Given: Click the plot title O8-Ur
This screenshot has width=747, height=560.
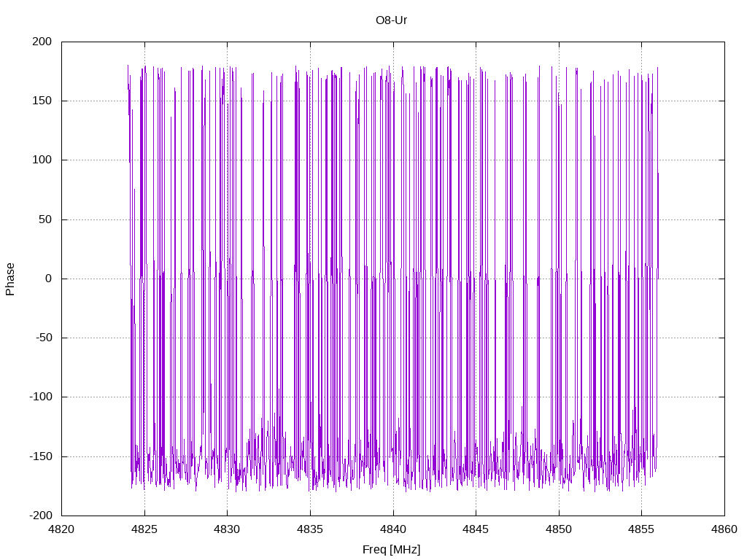Looking at the screenshot, I should click(391, 20).
